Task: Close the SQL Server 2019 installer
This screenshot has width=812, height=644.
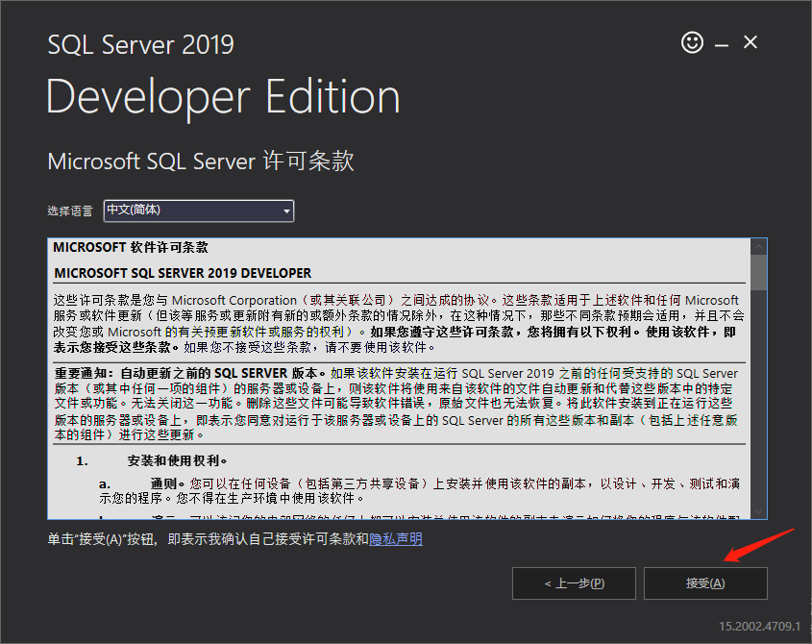Action: click(x=750, y=42)
